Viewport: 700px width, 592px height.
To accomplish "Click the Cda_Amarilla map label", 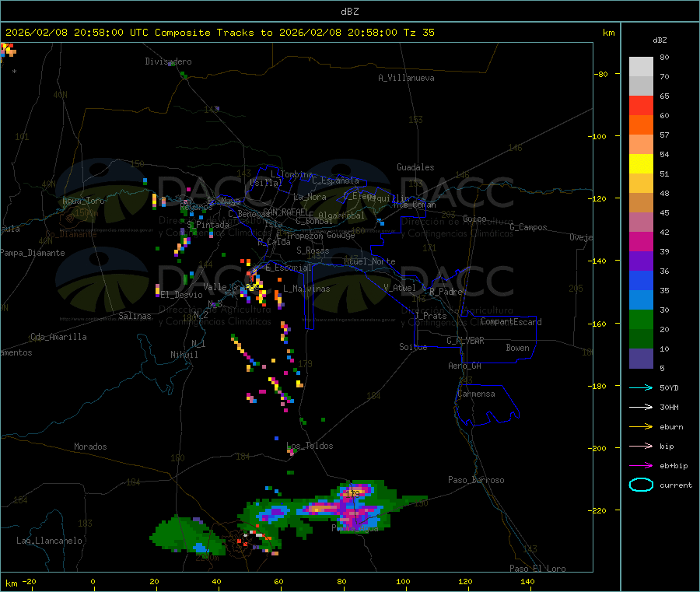I will (x=58, y=337).
